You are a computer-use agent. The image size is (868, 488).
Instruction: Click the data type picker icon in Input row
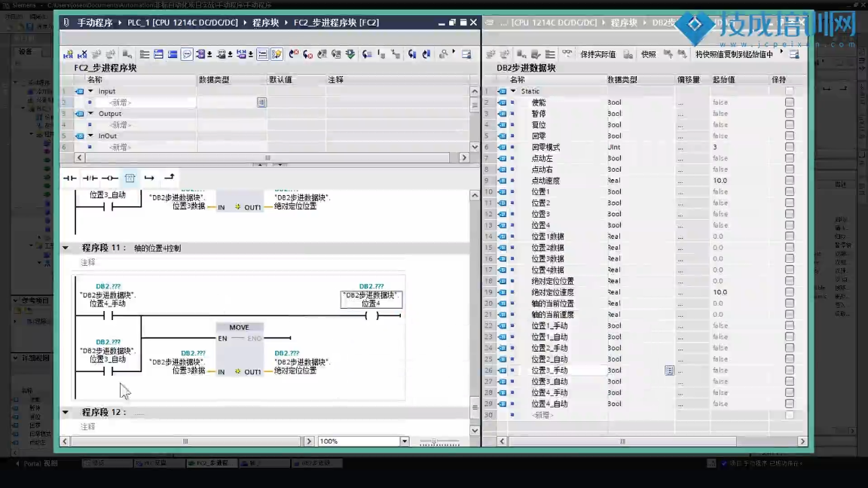click(x=262, y=102)
